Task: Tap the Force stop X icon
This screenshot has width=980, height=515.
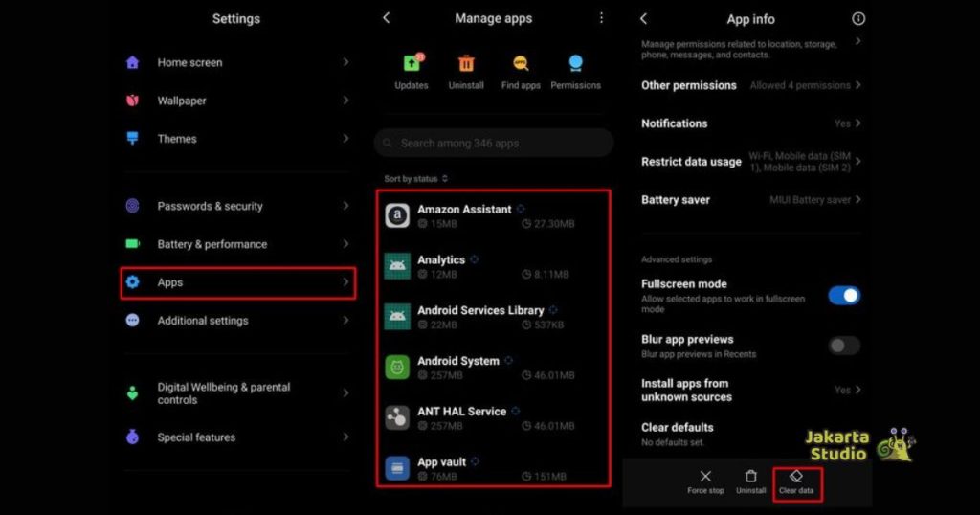Action: point(705,476)
